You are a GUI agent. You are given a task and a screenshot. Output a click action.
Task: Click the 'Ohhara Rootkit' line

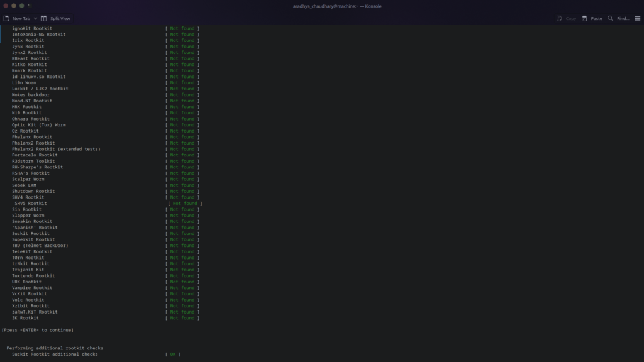[31, 119]
